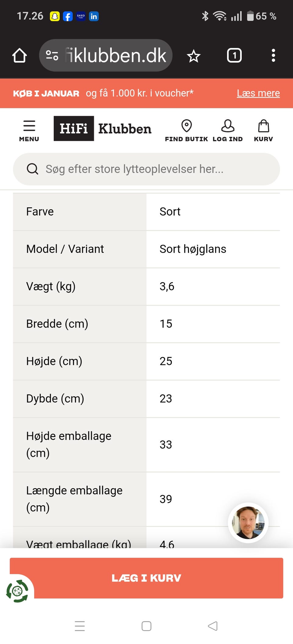Tap the HiFi Klubben logo
This screenshot has width=293, height=644.
pos(103,128)
